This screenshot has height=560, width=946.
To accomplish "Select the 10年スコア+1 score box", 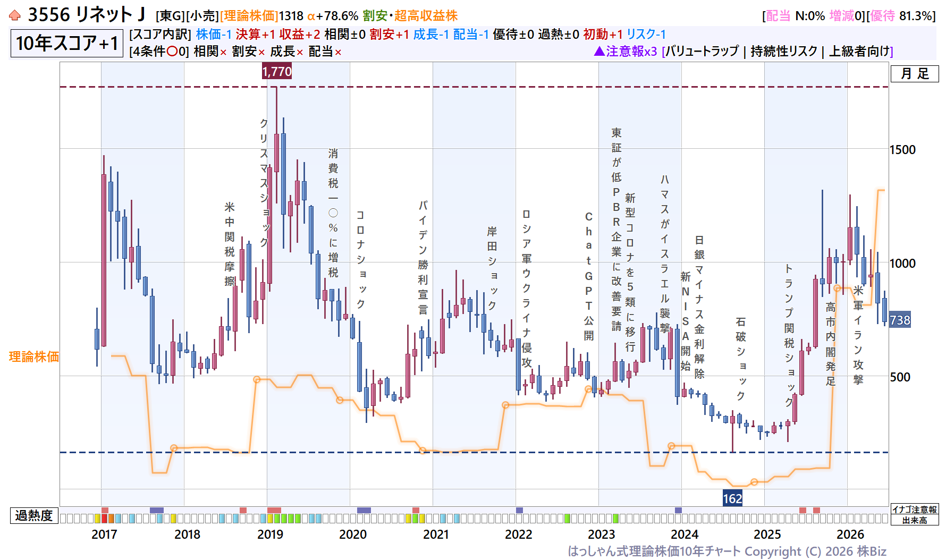I will (67, 43).
